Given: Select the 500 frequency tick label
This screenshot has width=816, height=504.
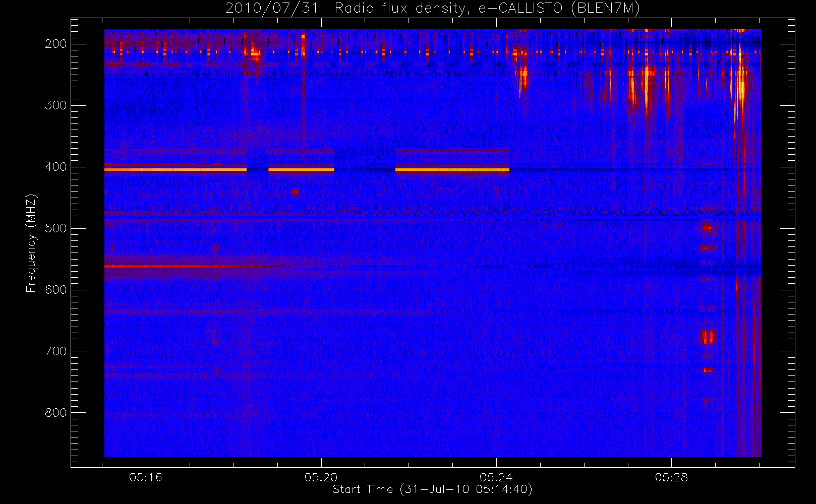Looking at the screenshot, I should tap(56, 228).
